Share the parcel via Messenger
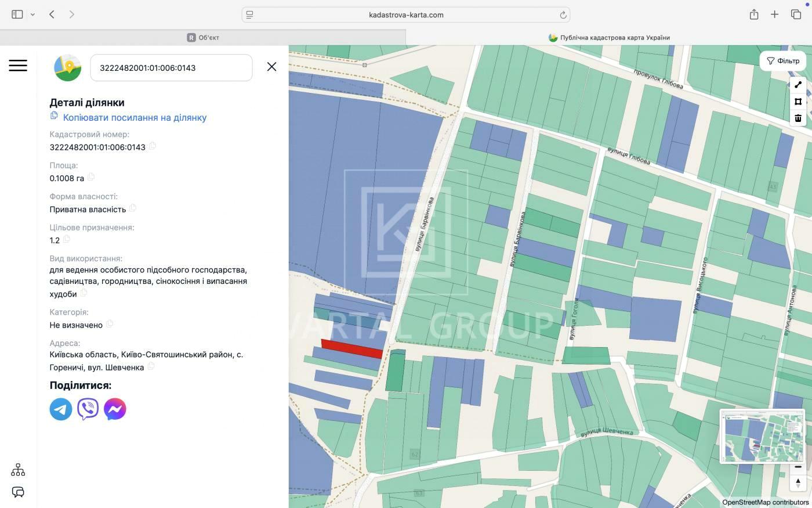Screen dimensions: 812x508 point(115,409)
